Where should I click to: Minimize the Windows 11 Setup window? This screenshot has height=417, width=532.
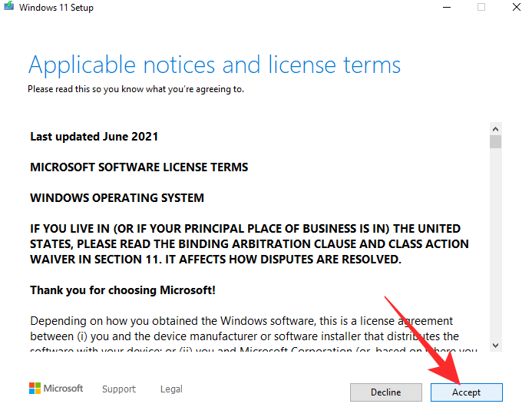pyautogui.click(x=446, y=7)
